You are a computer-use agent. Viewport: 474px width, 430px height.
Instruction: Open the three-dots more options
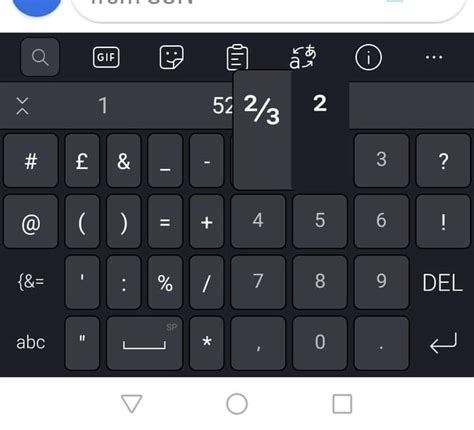pos(434,57)
